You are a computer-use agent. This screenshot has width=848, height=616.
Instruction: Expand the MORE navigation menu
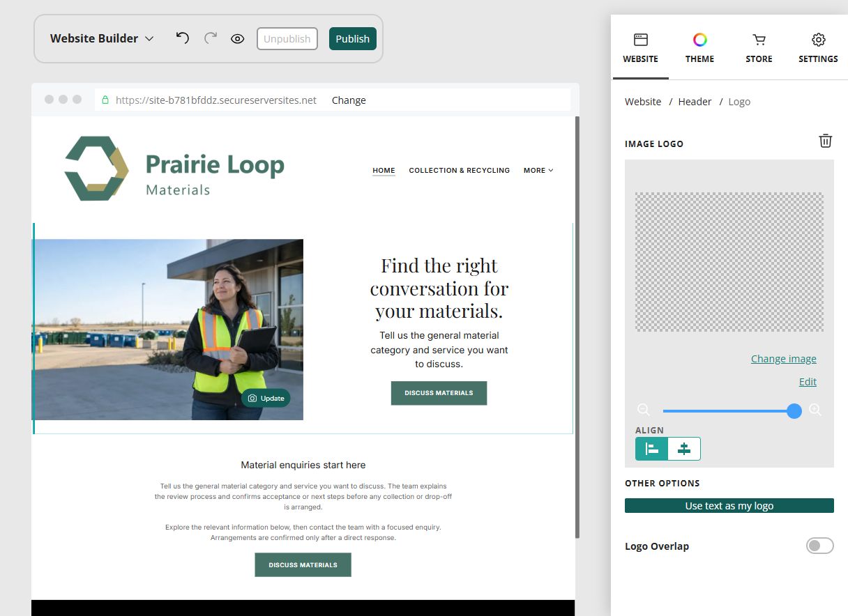click(538, 170)
